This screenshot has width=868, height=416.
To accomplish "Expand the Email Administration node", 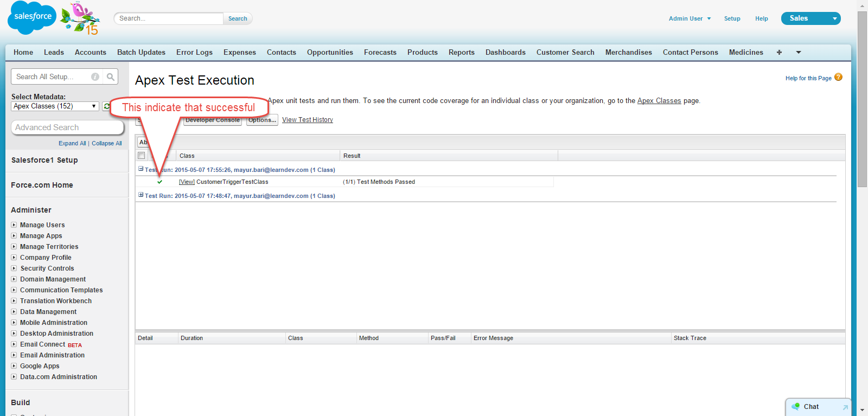I will pos(14,355).
